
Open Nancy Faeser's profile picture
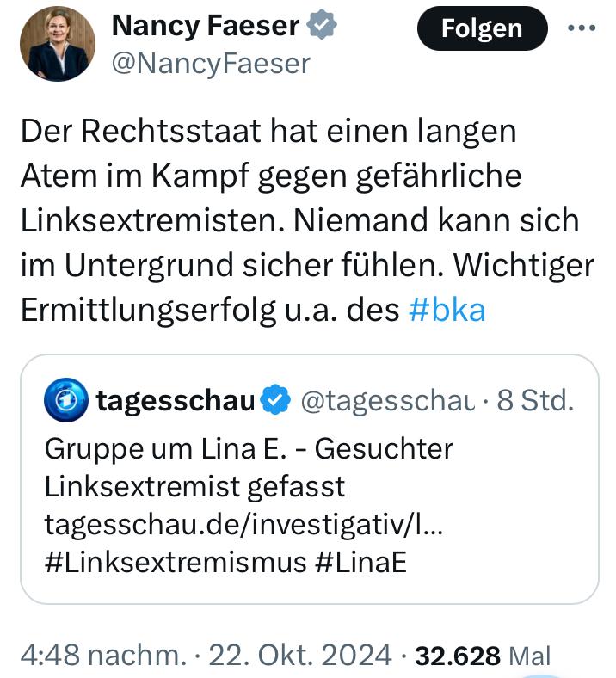point(58,44)
